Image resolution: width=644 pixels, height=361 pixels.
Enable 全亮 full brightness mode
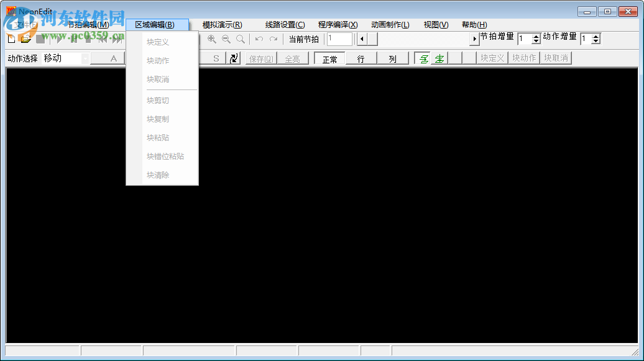(x=294, y=58)
